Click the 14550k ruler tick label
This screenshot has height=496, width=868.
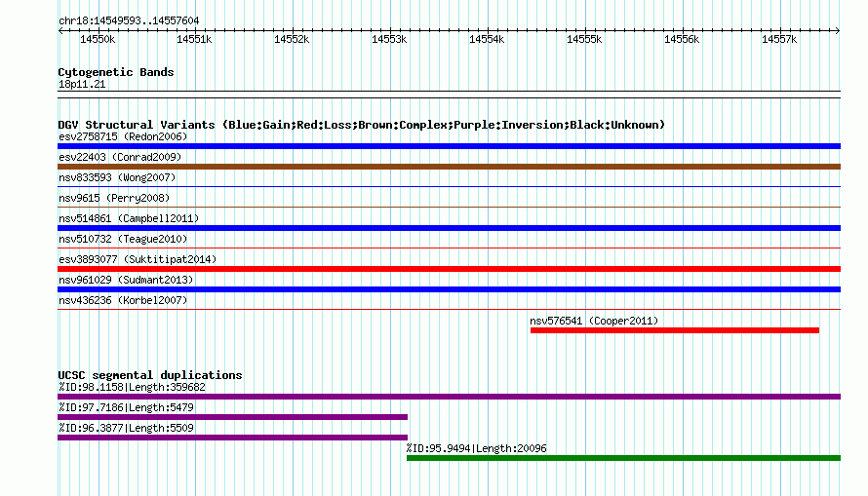[x=98, y=39]
